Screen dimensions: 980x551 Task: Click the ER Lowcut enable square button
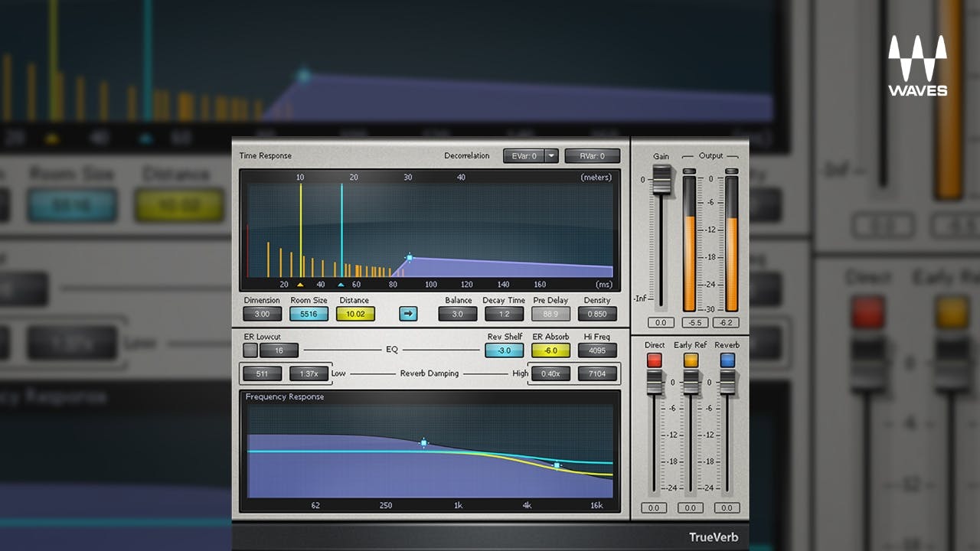250,350
